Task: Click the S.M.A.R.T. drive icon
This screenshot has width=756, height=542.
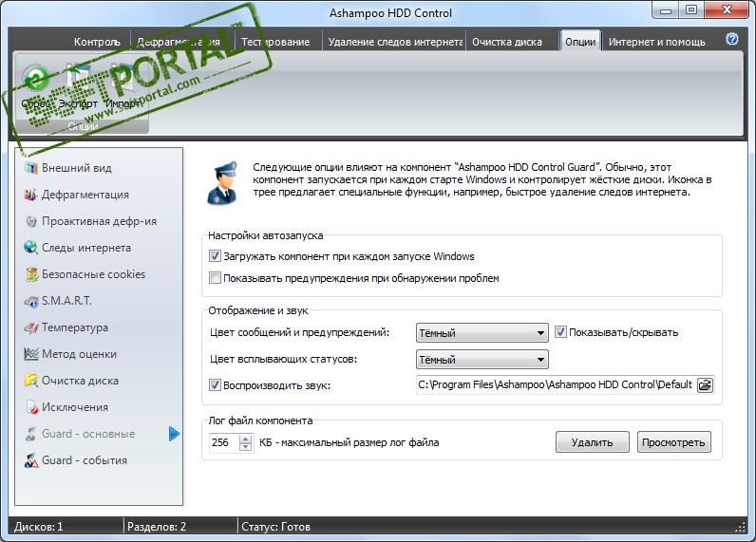Action: (x=31, y=301)
